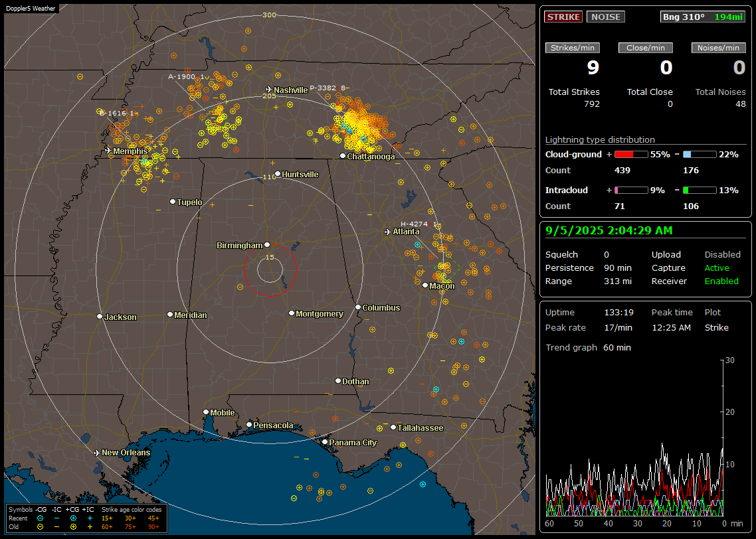Click the green dashed diamond marker near Macon
756x539 pixels.
pos(446,267)
